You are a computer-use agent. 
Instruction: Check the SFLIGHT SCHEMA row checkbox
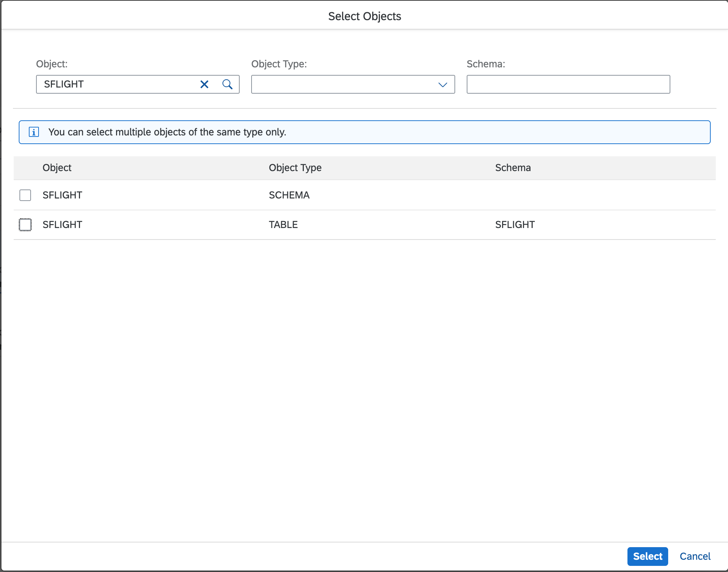[x=25, y=195]
